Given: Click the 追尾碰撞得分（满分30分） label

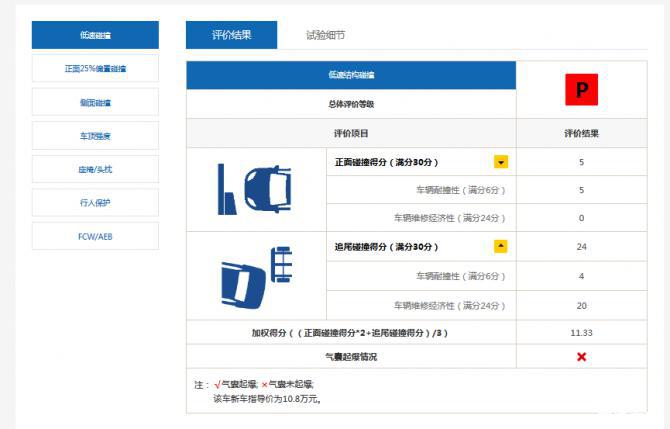Looking at the screenshot, I should tap(386, 247).
